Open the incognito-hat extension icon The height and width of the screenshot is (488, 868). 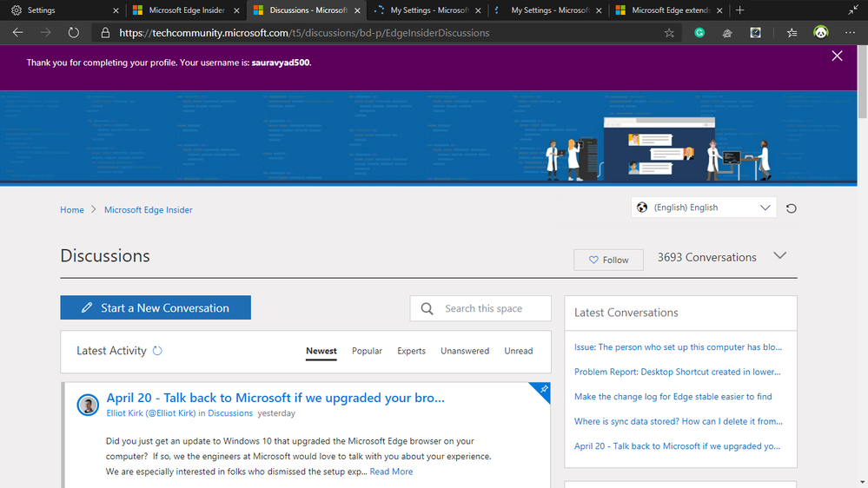727,33
